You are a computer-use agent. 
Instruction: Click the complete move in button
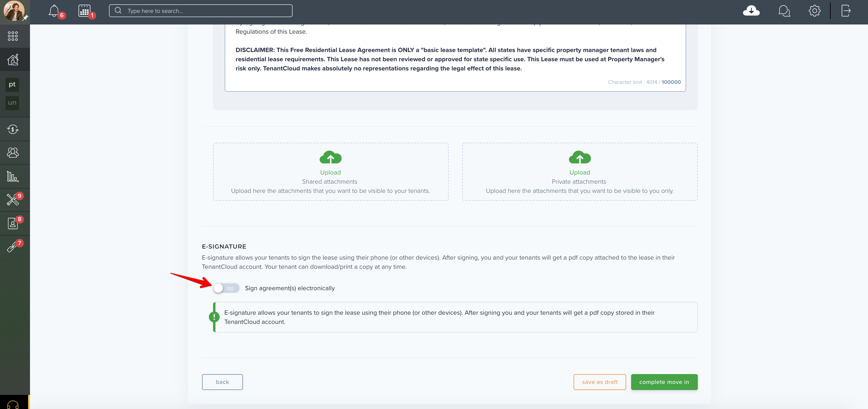tap(664, 382)
